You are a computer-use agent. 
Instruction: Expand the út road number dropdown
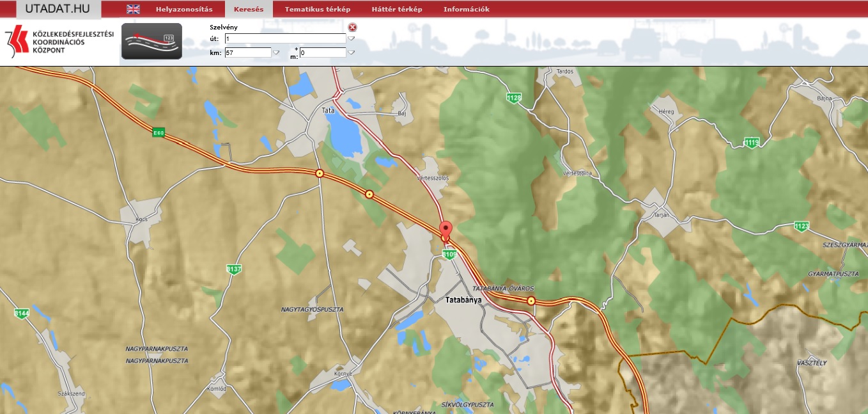[x=351, y=39]
